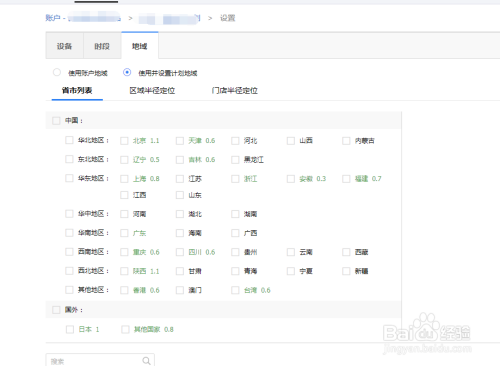Tick the 其他国家 checkbox

[125, 329]
